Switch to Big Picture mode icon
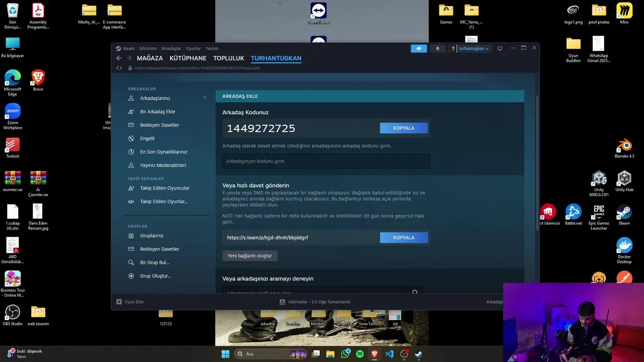Screen dimensions: 644x362 tap(500, 48)
